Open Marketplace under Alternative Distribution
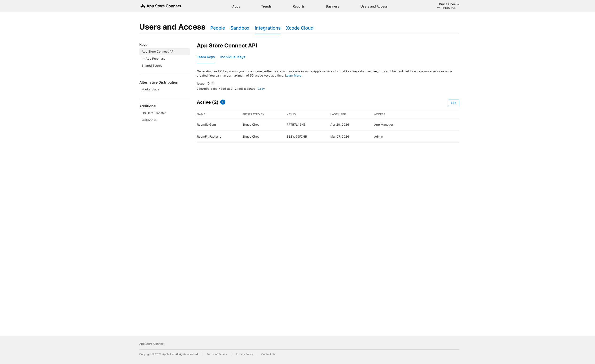 click(150, 89)
